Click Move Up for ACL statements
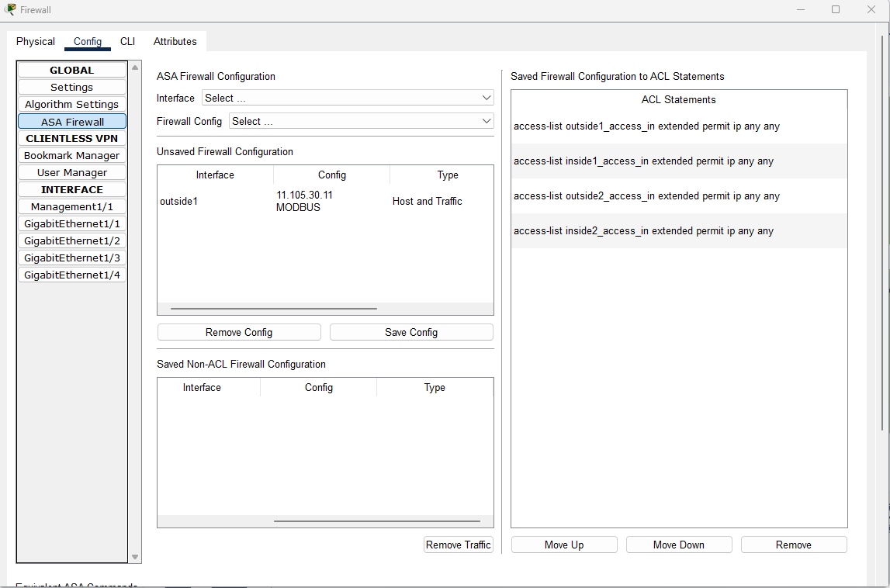 pyautogui.click(x=563, y=544)
